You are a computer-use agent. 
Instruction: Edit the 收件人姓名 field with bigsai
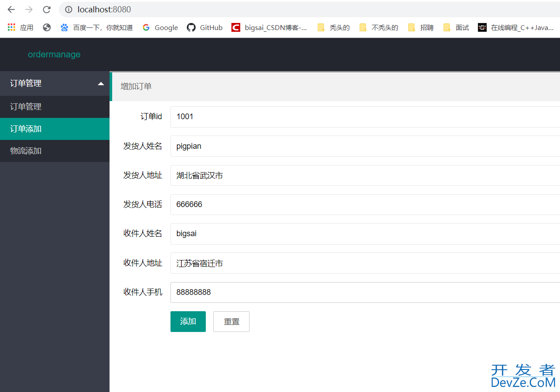point(365,234)
